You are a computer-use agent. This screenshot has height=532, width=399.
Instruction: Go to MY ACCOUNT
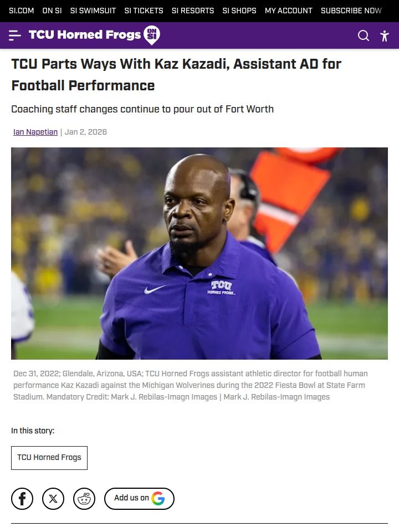[x=288, y=11]
